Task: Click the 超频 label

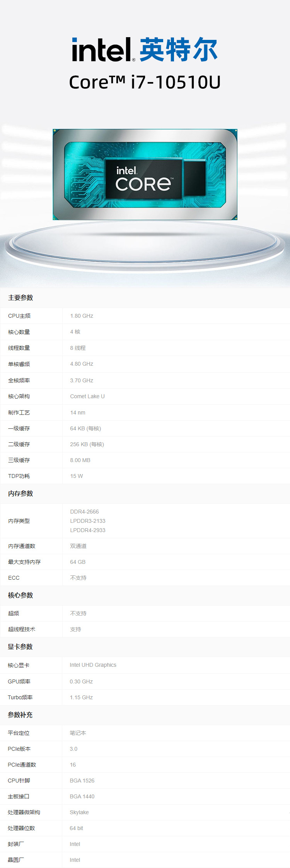Action: 14,613
